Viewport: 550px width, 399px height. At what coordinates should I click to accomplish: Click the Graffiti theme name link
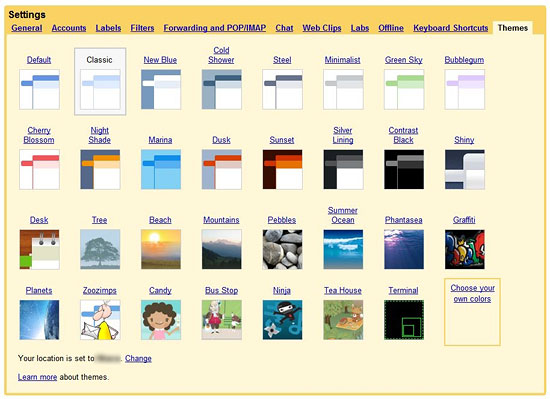[464, 220]
